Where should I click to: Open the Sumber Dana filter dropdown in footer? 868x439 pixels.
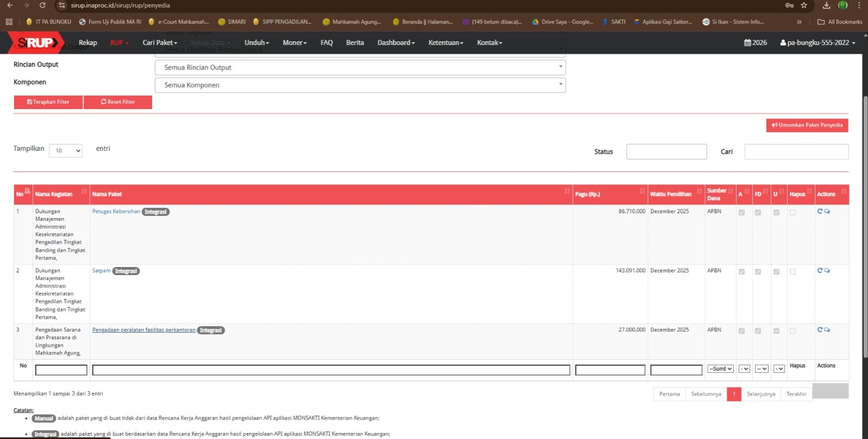720,369
